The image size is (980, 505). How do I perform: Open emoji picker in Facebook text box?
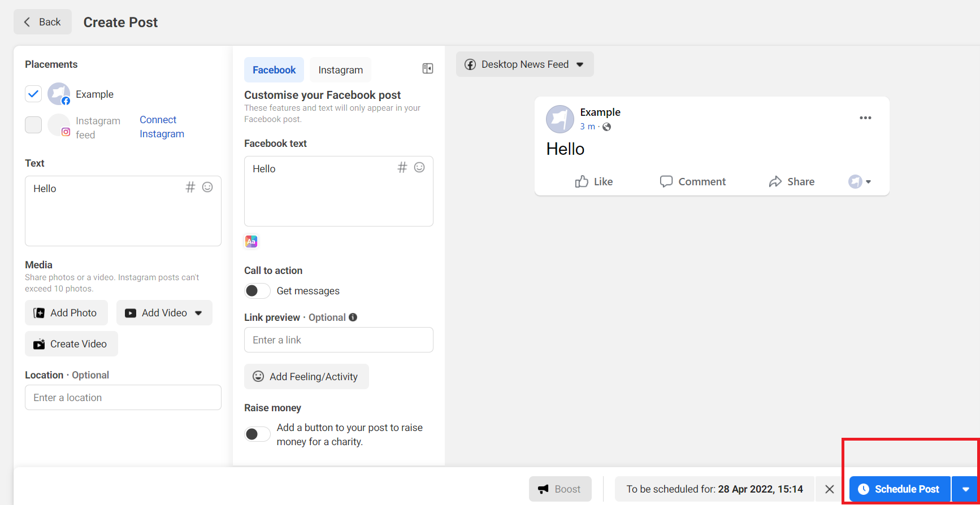[x=419, y=167]
